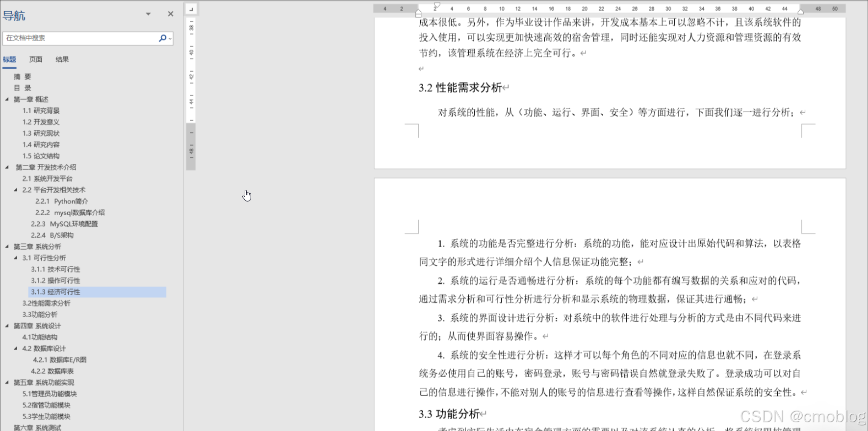Close the navigation pane
The width and height of the screenshot is (868, 431).
tap(171, 14)
